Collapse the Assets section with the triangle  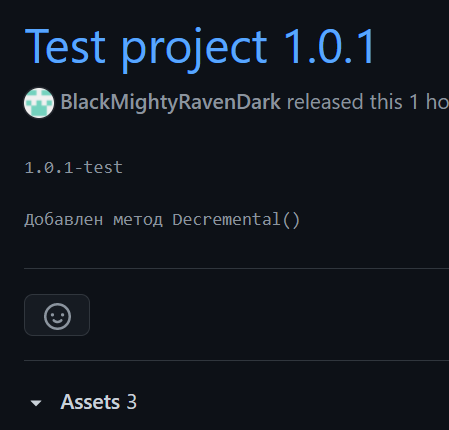coord(36,403)
